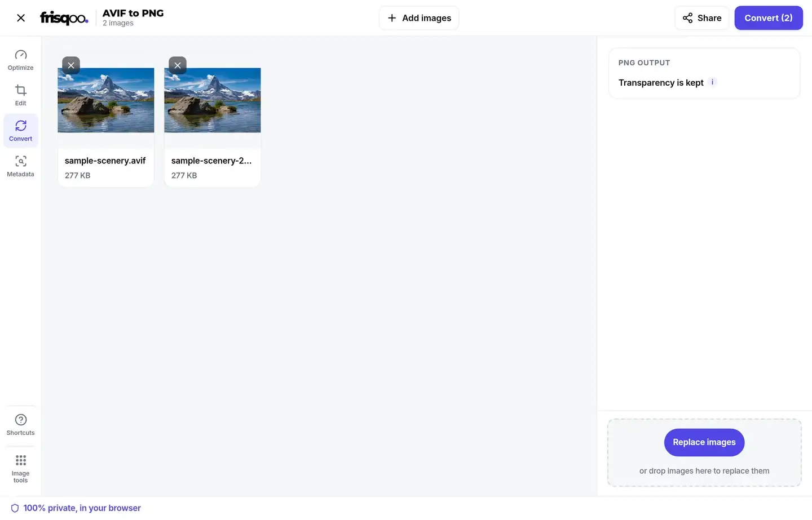Click Convert (2) button
812x520 pixels.
coord(769,18)
